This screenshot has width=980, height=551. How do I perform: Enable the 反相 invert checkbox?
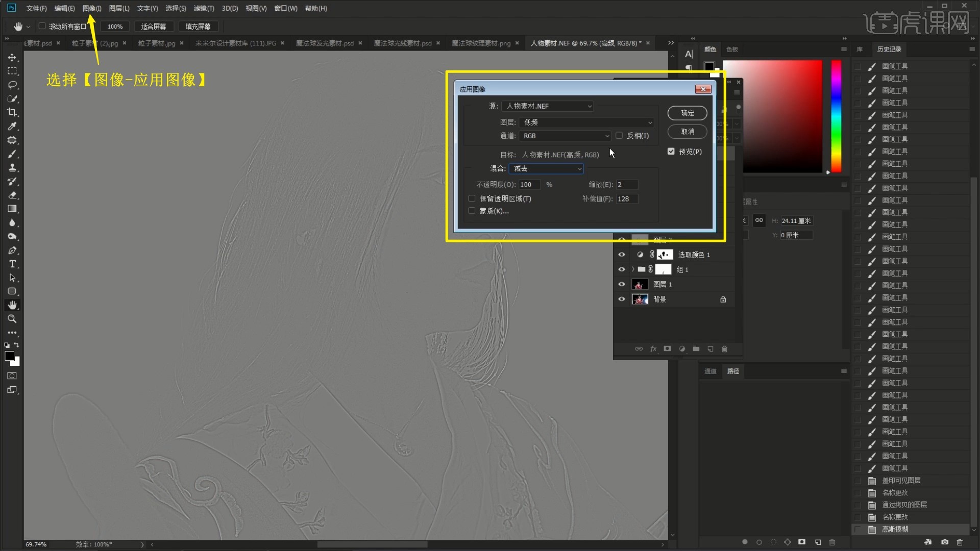[x=619, y=136]
